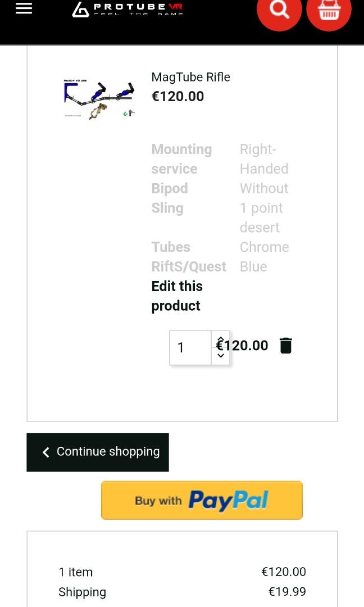
Task: Open the MagTube Rifle product thumbnail
Action: (99, 99)
